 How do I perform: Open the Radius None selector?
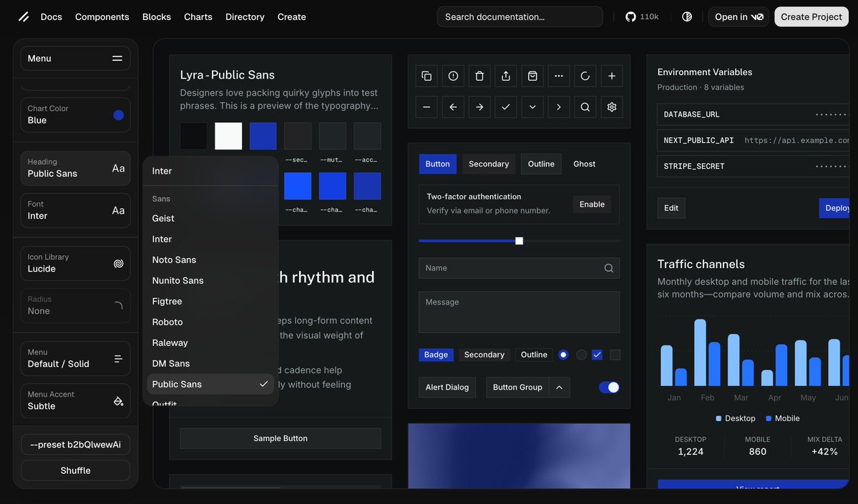click(76, 305)
